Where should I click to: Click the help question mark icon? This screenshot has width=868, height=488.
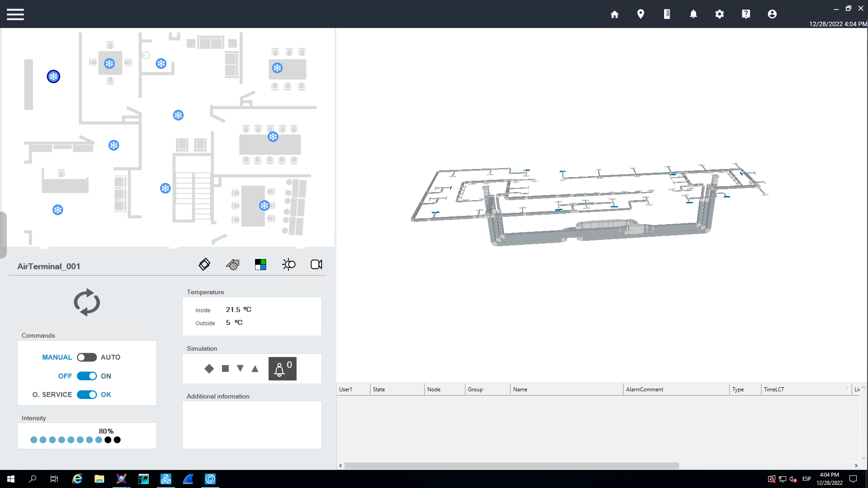coord(746,14)
